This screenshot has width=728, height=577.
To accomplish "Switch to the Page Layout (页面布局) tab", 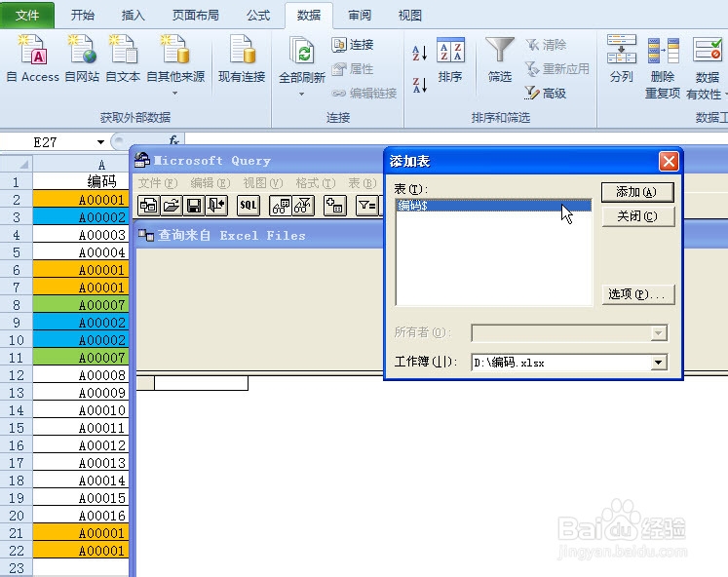I will point(196,16).
